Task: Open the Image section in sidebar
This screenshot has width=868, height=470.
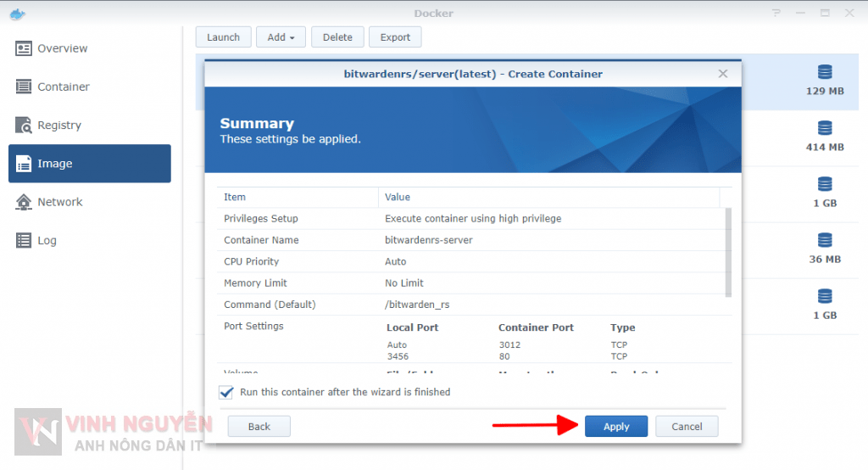Action: pos(90,164)
